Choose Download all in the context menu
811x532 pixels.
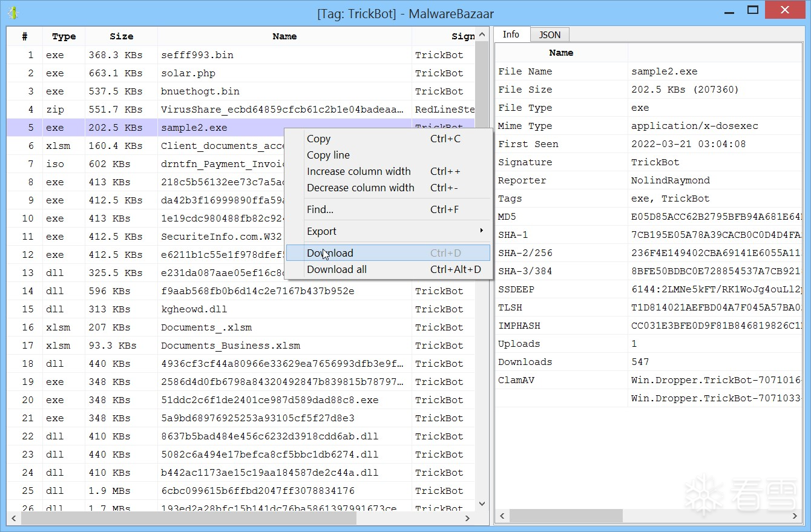[387, 269]
